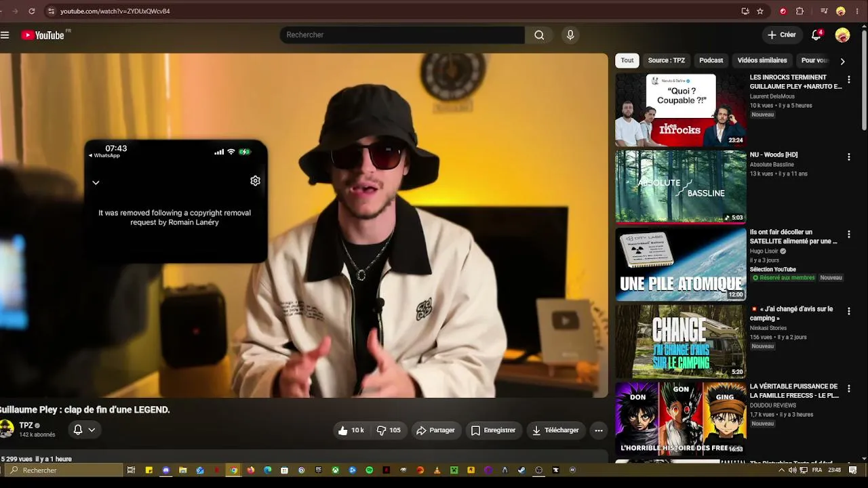Screen dimensions: 868x488
Task: Show hidden system tray icons
Action: 781,470
